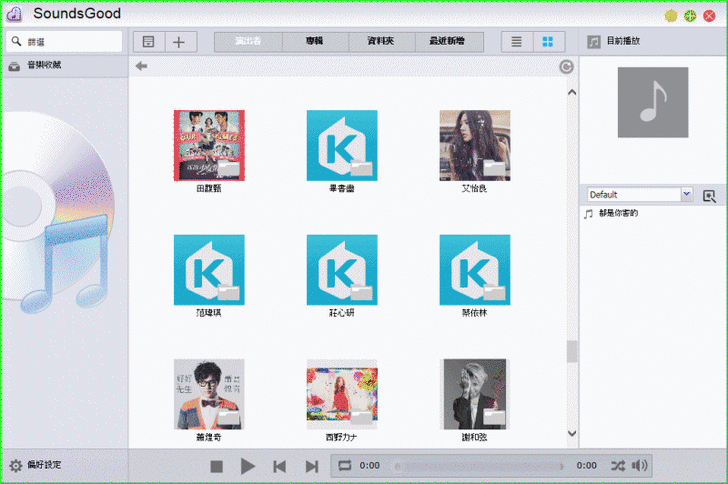
Task: Close the SoundsGood window
Action: [x=709, y=16]
